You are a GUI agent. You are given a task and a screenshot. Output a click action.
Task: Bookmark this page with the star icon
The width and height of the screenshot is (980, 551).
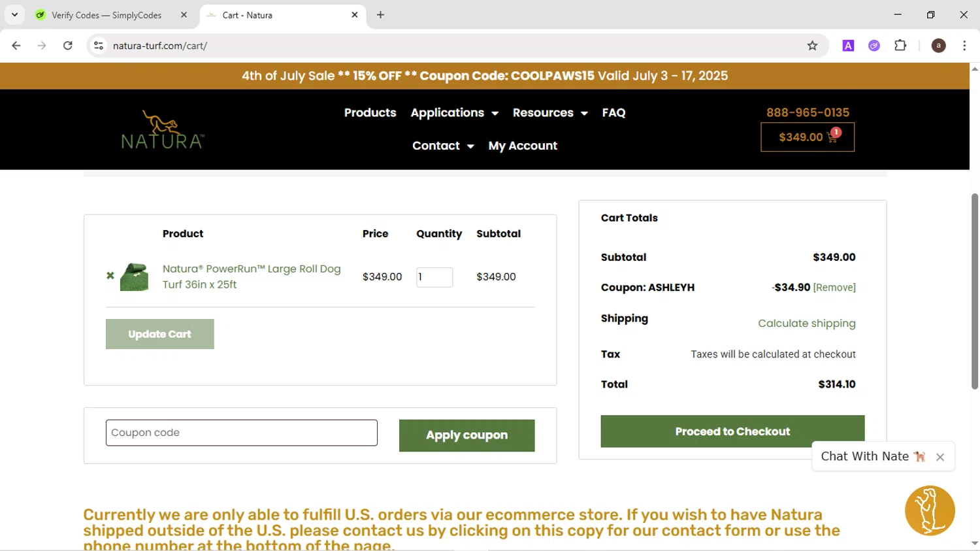click(812, 46)
